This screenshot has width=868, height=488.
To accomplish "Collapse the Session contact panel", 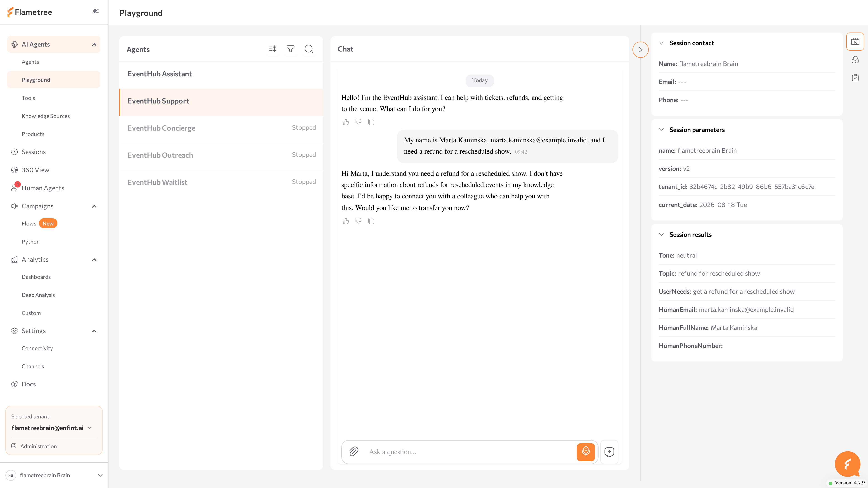I will pyautogui.click(x=661, y=43).
